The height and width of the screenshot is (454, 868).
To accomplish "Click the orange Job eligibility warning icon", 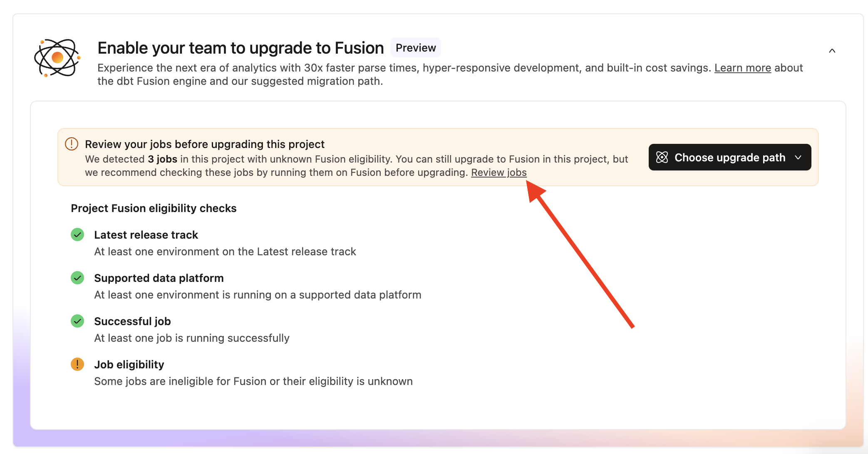I will coord(77,364).
